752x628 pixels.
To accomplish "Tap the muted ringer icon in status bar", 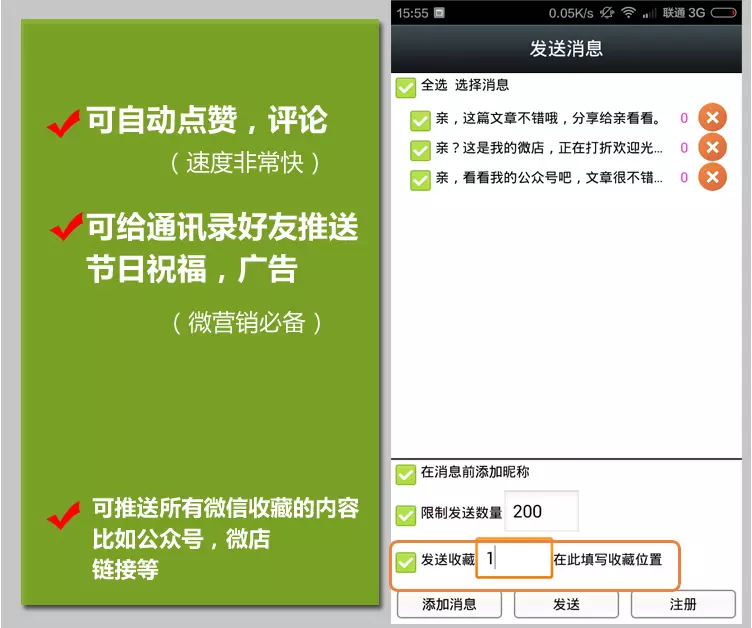I will coord(607,13).
